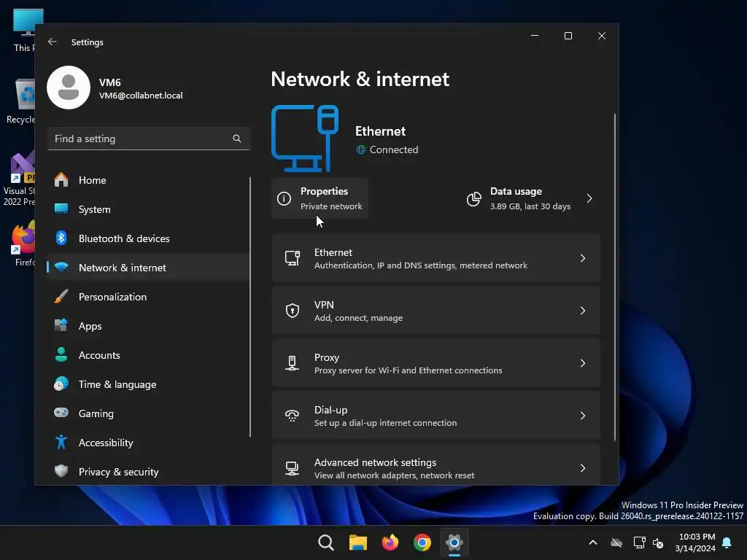Click the VPN shield icon
This screenshot has width=747, height=560.
click(292, 311)
